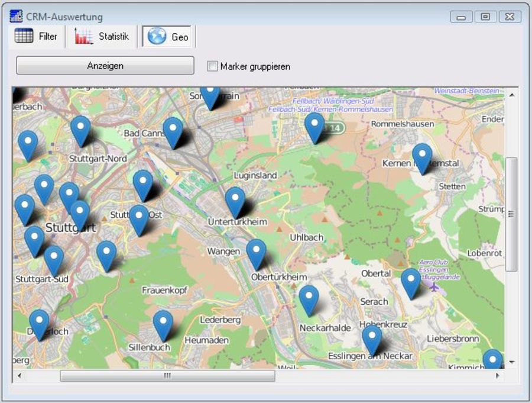The width and height of the screenshot is (532, 403).
Task: Click the scroll right arrow under the map
Action: click(497, 375)
